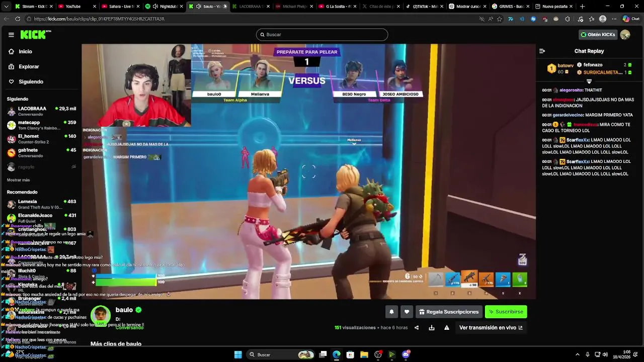
Task: Open Microsoft Store from taskbar
Action: (350, 354)
